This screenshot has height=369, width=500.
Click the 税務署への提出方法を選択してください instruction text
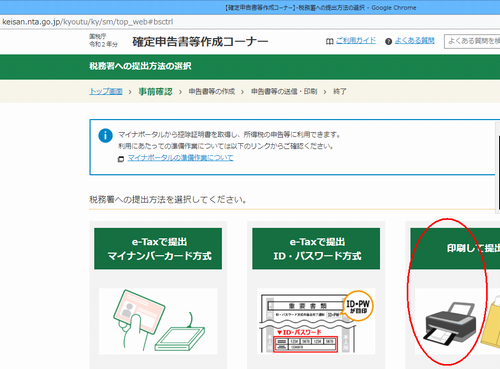click(168, 200)
